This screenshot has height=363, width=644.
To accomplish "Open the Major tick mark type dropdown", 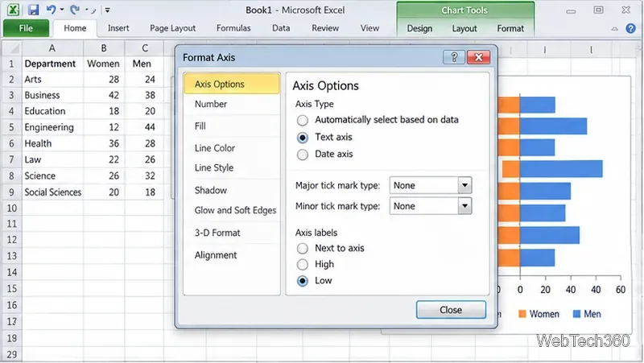I will click(464, 185).
